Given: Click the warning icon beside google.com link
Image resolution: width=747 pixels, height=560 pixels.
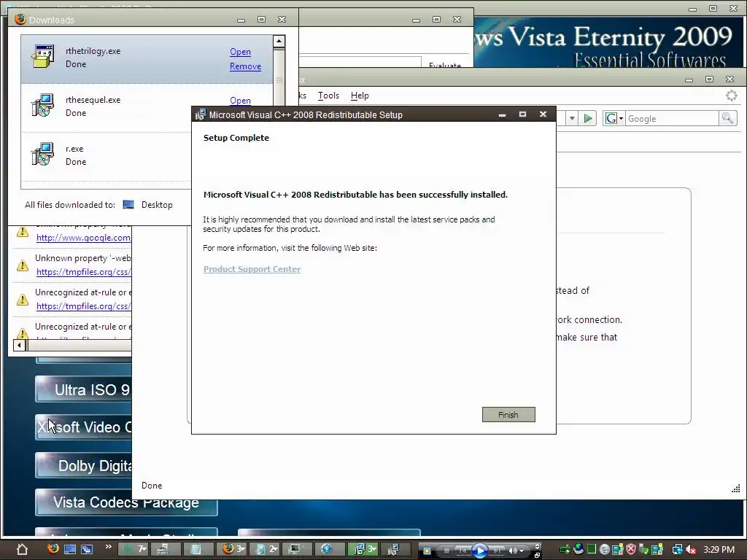Looking at the screenshot, I should pyautogui.click(x=23, y=232).
